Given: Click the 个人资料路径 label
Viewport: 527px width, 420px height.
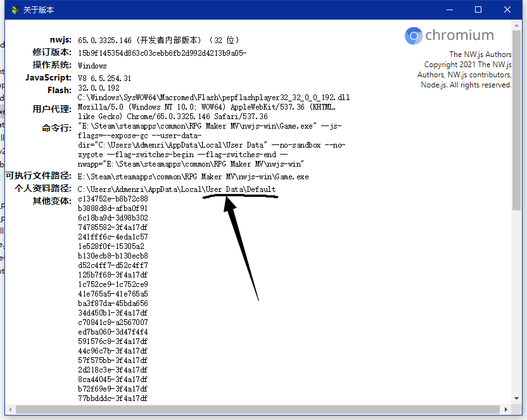Looking at the screenshot, I should click(43, 189).
